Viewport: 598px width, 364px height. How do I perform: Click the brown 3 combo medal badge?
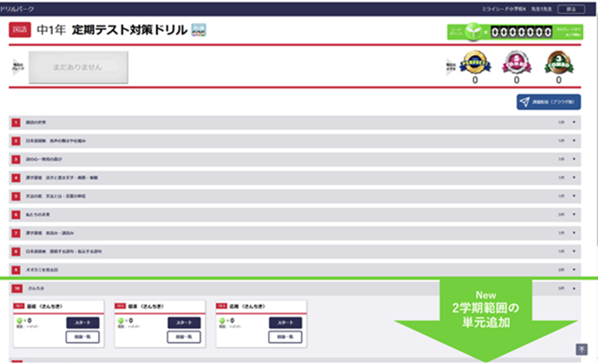point(558,63)
